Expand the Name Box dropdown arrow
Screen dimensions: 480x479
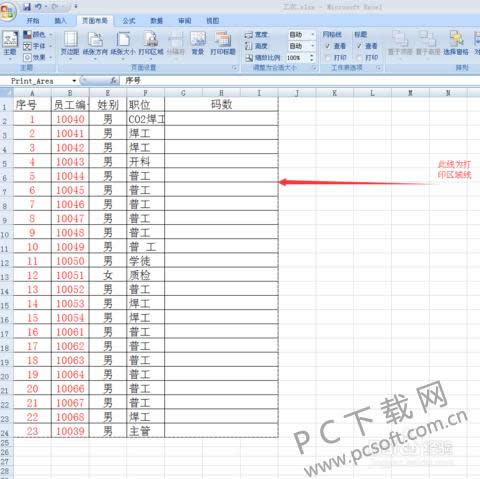point(74,81)
